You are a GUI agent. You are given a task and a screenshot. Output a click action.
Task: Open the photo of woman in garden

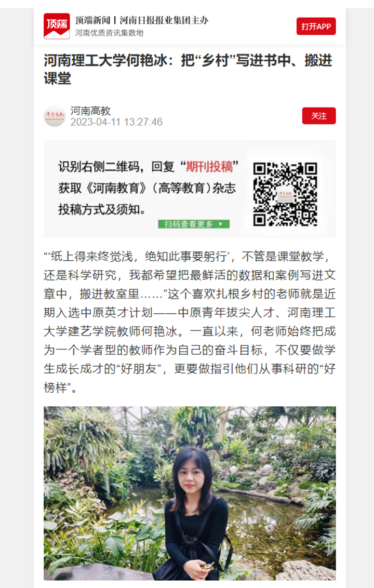click(x=190, y=493)
